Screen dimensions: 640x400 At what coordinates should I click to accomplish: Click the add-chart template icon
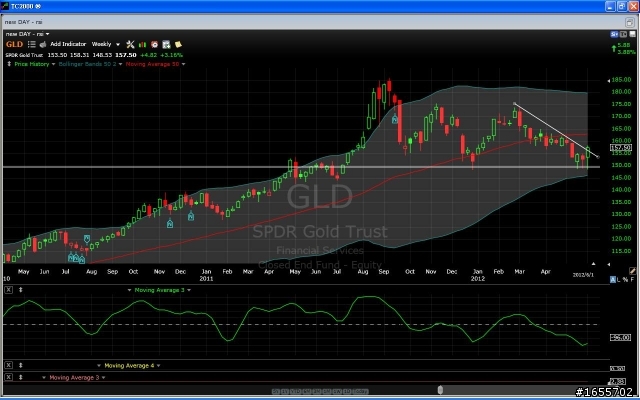point(166,44)
